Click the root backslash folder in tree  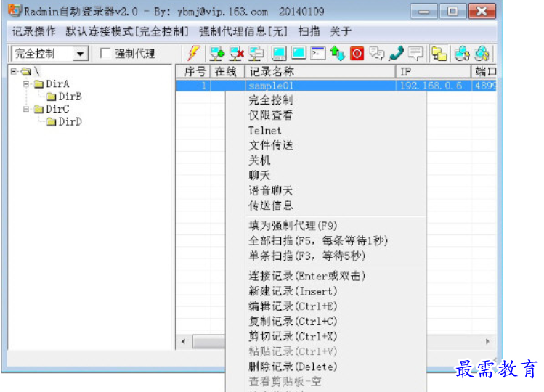click(x=30, y=71)
